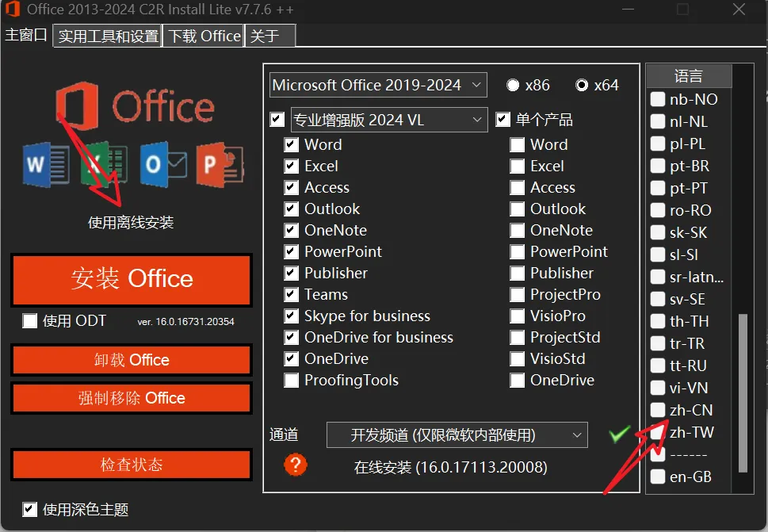Viewport: 768px width, 532px height.
Task: Check the th-TH language box
Action: (x=658, y=321)
